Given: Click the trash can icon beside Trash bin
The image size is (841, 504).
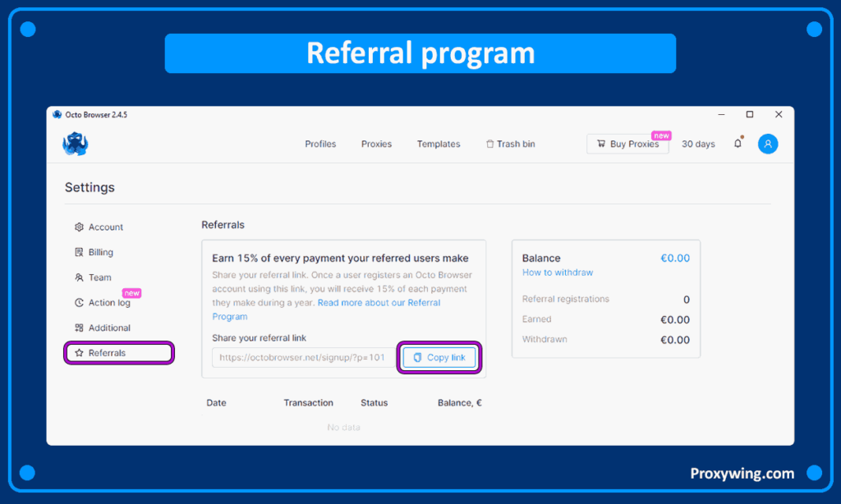Looking at the screenshot, I should pyautogui.click(x=490, y=144).
